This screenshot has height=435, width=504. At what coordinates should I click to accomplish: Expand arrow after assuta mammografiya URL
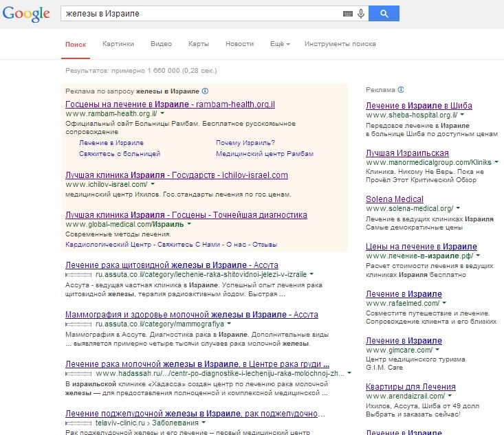pyautogui.click(x=229, y=324)
